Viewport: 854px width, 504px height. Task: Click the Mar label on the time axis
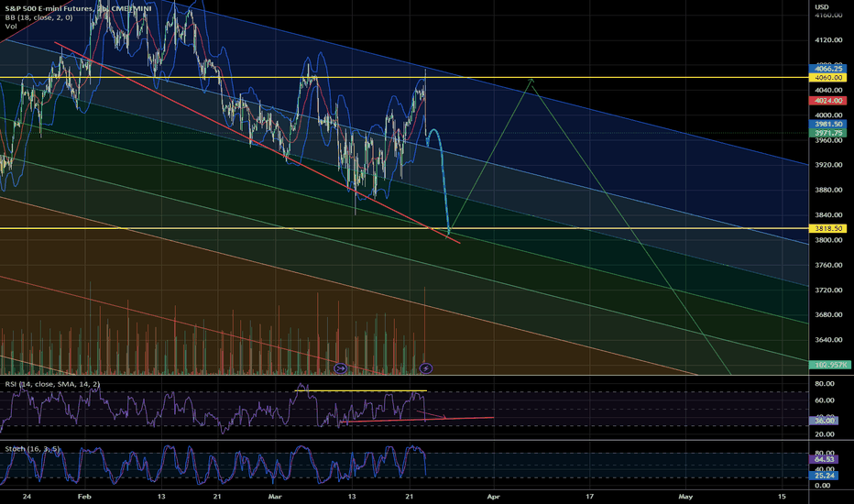point(275,497)
